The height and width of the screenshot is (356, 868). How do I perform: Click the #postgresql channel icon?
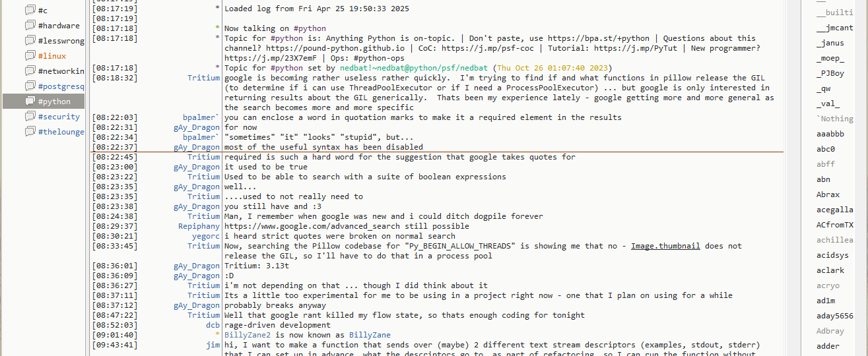(x=30, y=86)
